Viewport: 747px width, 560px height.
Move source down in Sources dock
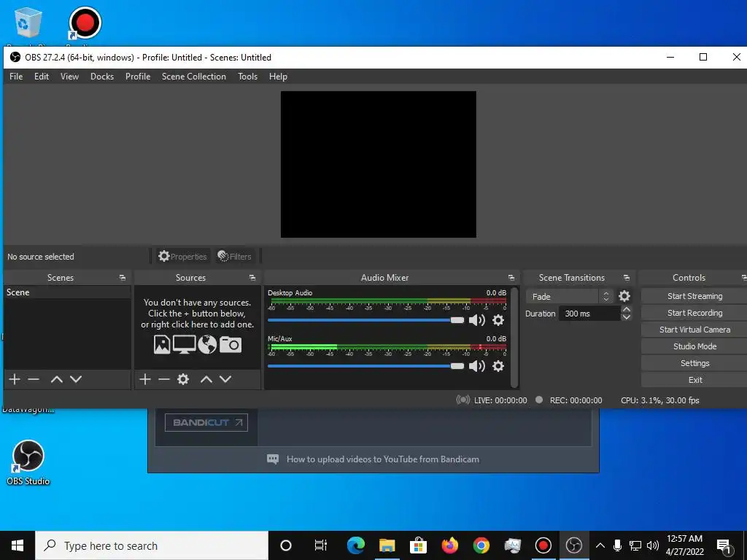click(225, 379)
